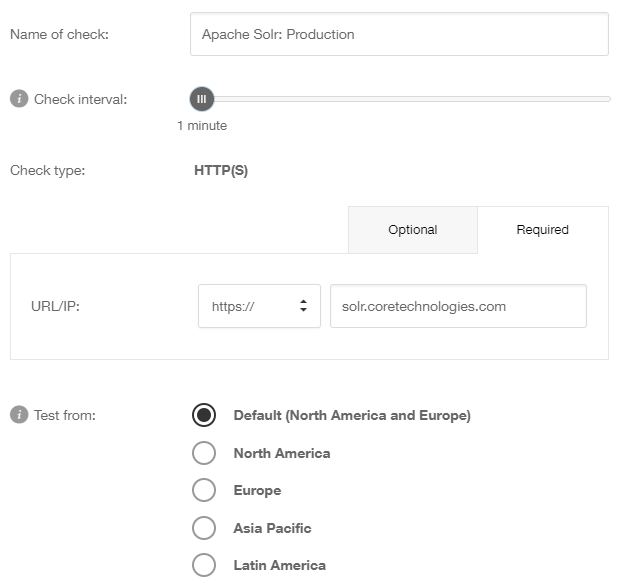The height and width of the screenshot is (585, 626).
Task: Click the far right end of interval slider
Action: pyautogui.click(x=608, y=99)
